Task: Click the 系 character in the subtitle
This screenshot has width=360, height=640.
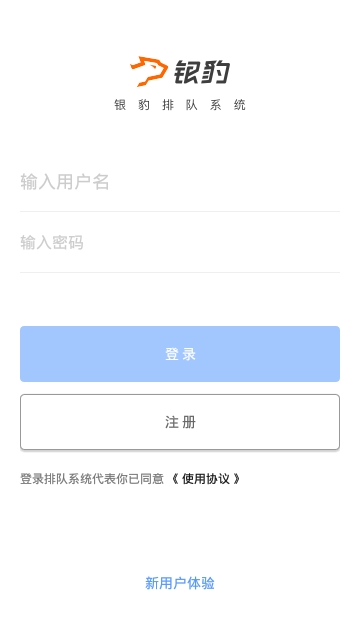Action: click(x=216, y=105)
